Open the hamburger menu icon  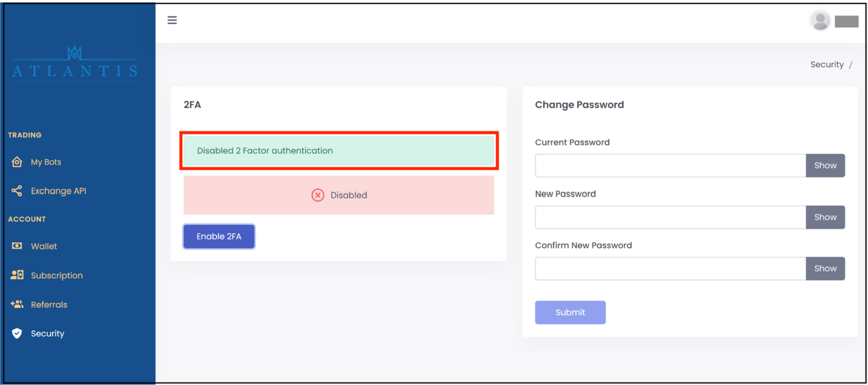172,20
